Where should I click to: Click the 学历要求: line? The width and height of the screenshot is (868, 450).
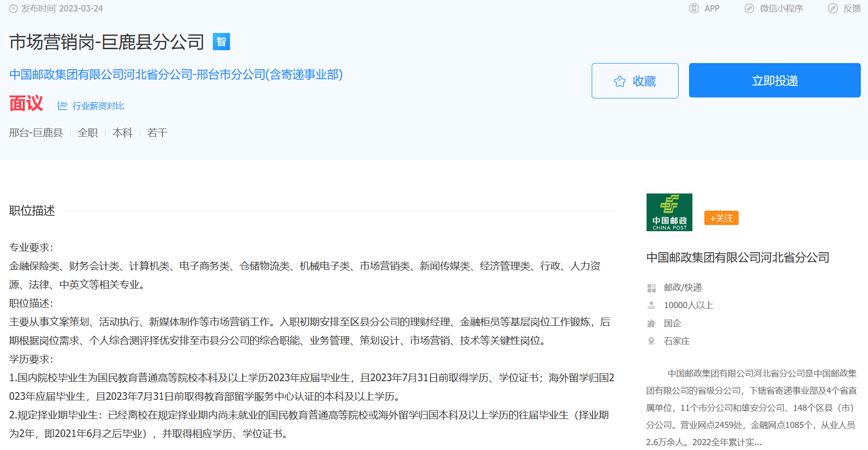tap(31, 359)
